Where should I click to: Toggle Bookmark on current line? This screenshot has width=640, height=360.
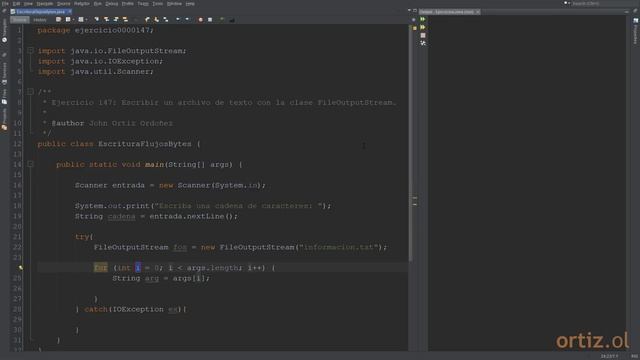point(166,20)
